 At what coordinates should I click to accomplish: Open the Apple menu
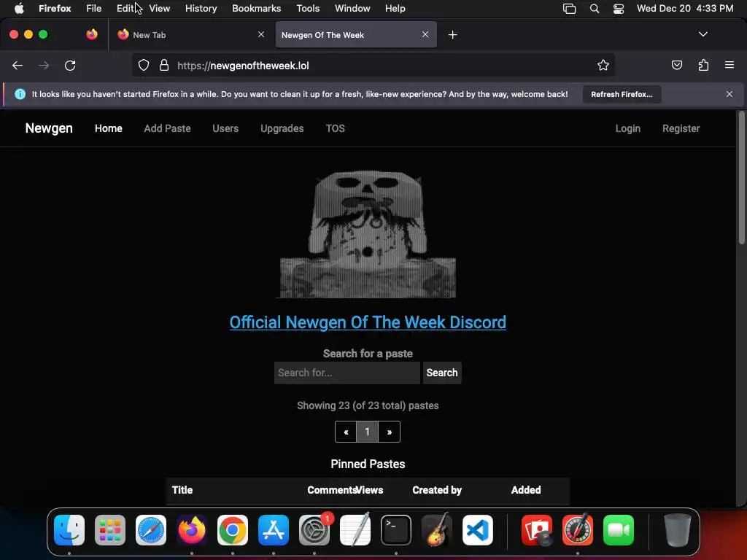19,8
